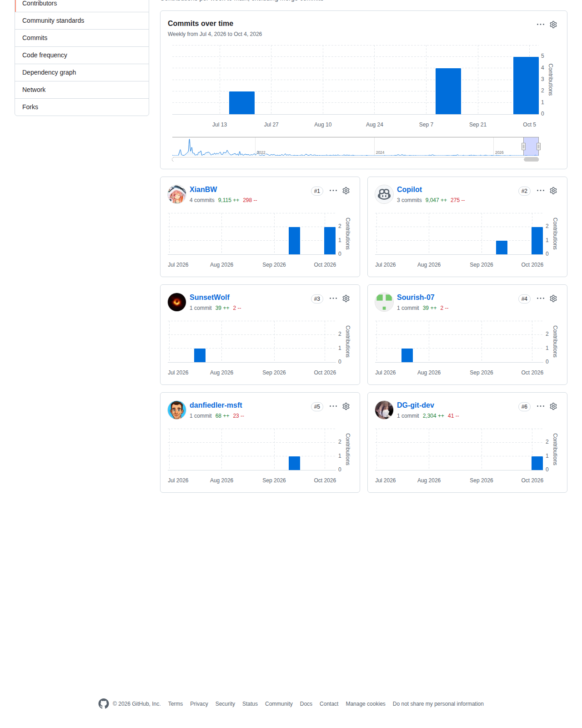Open the XianBW profile link
Viewport: 582px width, 728px height.
click(203, 190)
